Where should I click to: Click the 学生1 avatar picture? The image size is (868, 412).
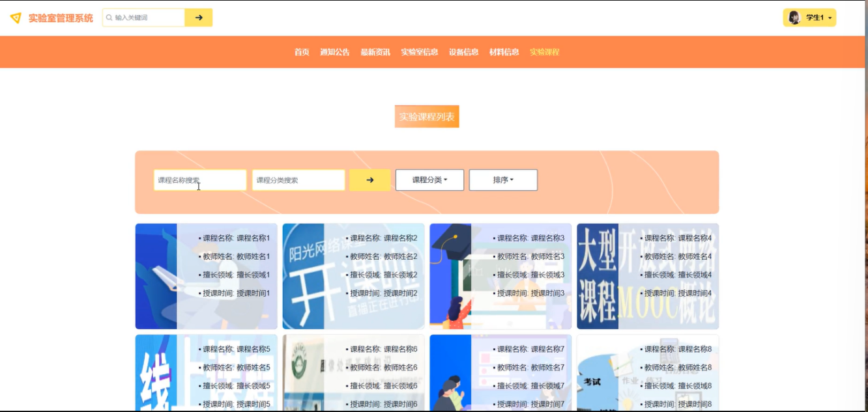pyautogui.click(x=794, y=18)
